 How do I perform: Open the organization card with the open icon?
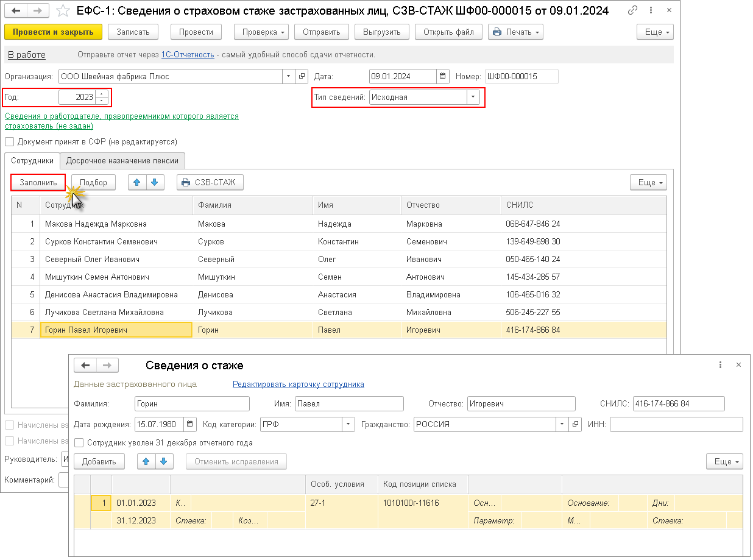pos(302,77)
